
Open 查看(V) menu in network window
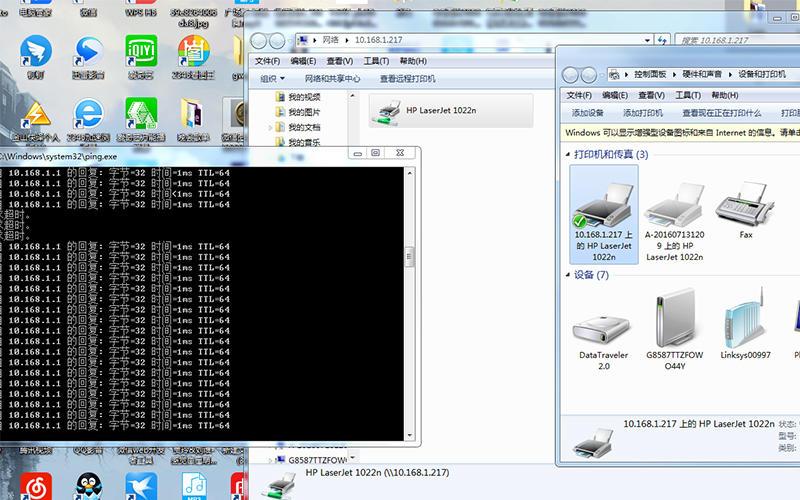(x=340, y=61)
